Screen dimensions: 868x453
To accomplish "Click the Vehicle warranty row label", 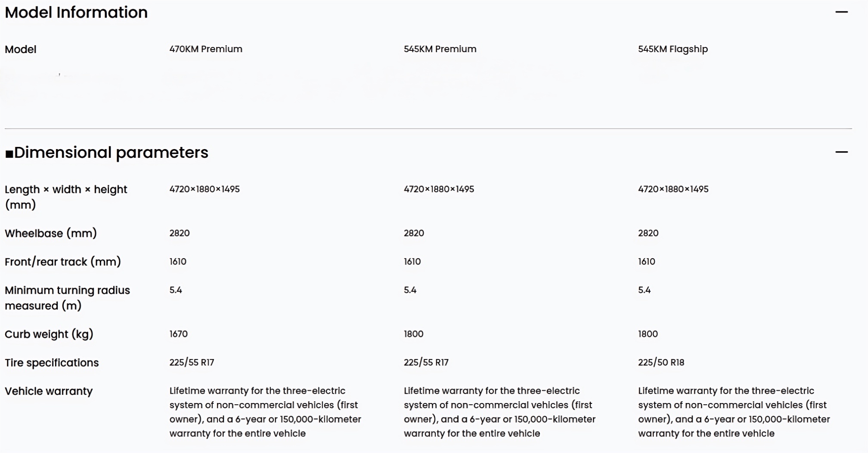I will click(49, 391).
